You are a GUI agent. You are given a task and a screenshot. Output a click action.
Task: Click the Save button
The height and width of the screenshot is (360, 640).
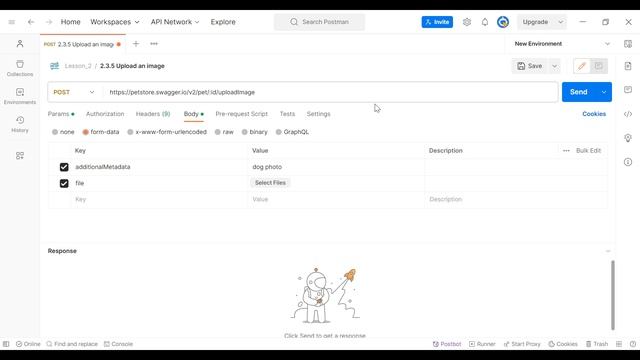pyautogui.click(x=530, y=66)
